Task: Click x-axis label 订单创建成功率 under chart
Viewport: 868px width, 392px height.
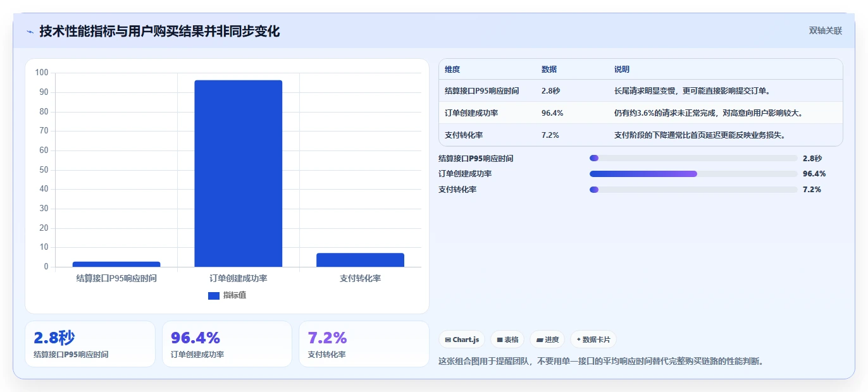Action: [239, 278]
